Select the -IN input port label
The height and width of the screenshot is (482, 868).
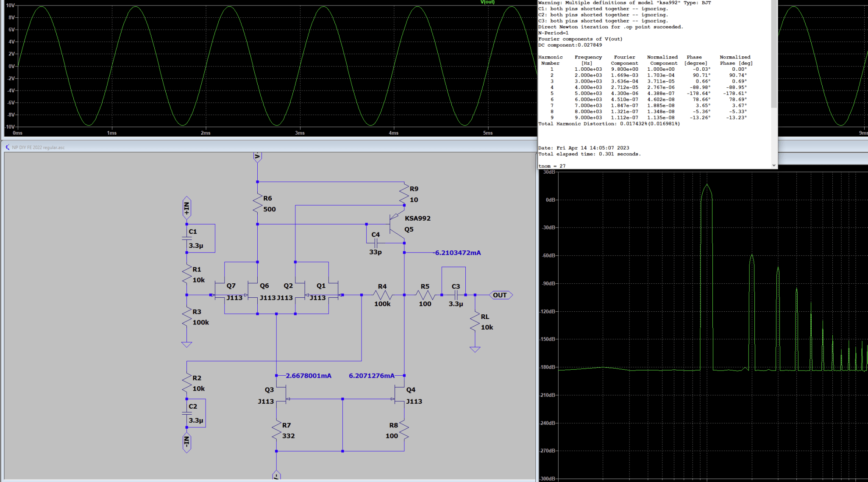pos(186,442)
